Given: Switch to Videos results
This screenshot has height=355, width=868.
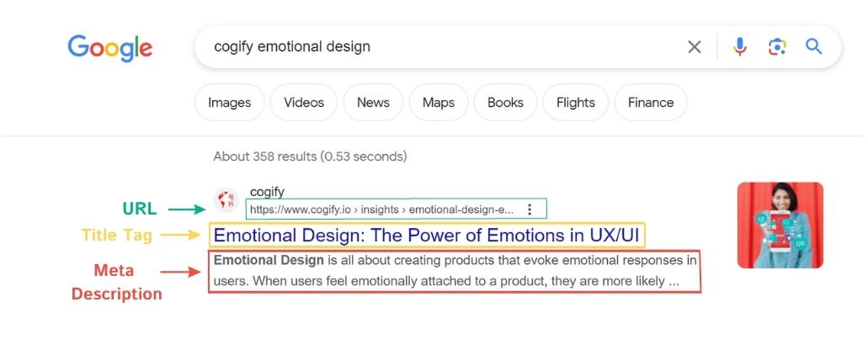Looking at the screenshot, I should coord(304,103).
